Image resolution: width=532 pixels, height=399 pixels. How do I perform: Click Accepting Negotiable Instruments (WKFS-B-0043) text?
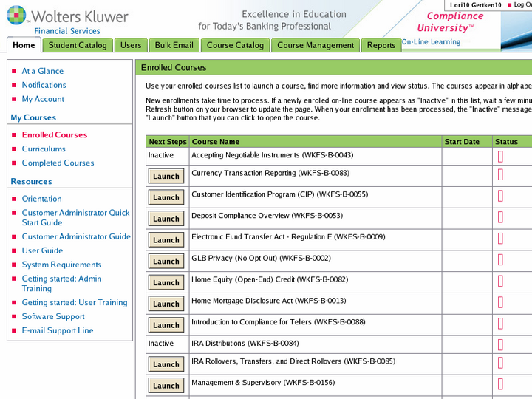(273, 155)
